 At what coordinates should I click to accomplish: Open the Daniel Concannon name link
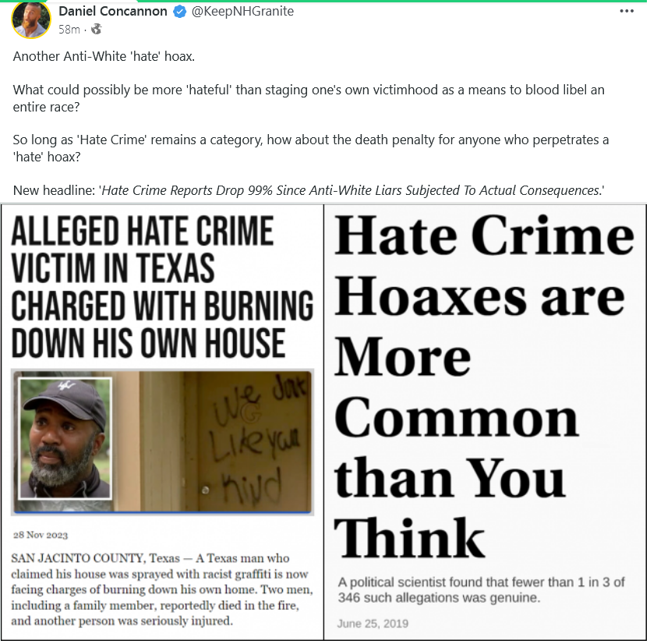pos(113,11)
